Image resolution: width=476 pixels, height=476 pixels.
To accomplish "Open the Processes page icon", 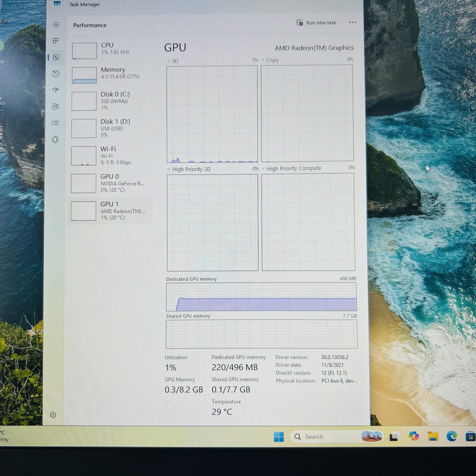I will [x=56, y=41].
